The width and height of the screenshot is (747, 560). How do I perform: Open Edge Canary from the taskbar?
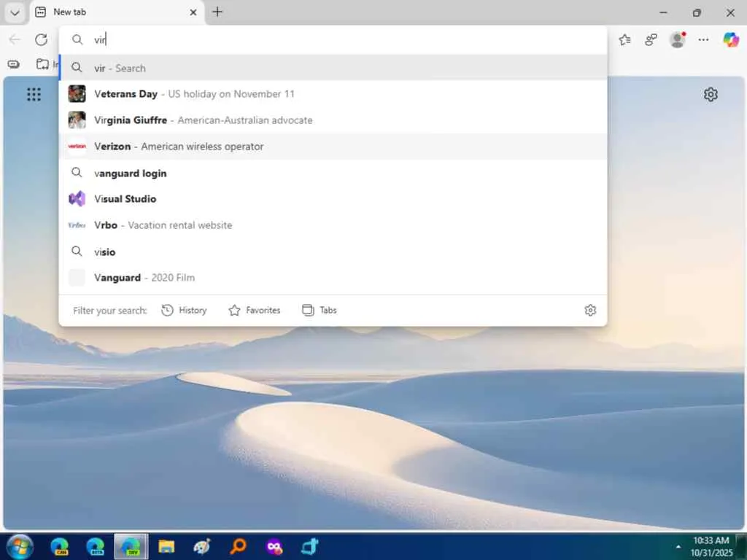click(x=60, y=546)
